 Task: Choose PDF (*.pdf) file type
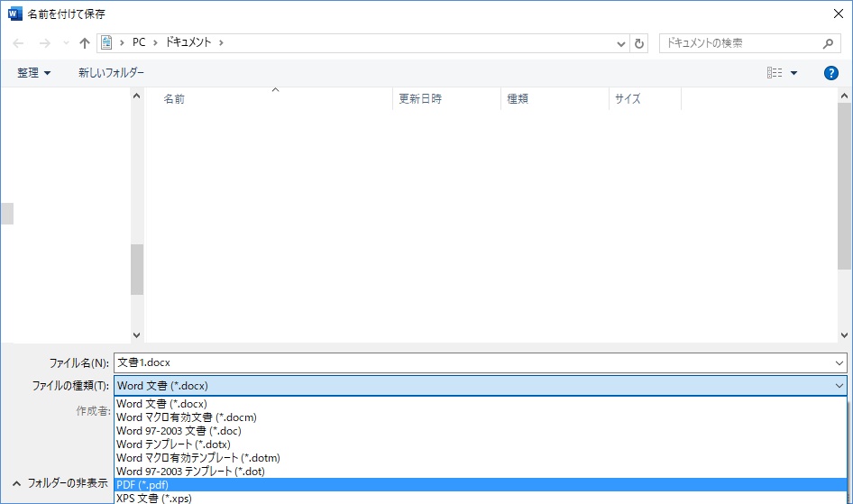481,484
